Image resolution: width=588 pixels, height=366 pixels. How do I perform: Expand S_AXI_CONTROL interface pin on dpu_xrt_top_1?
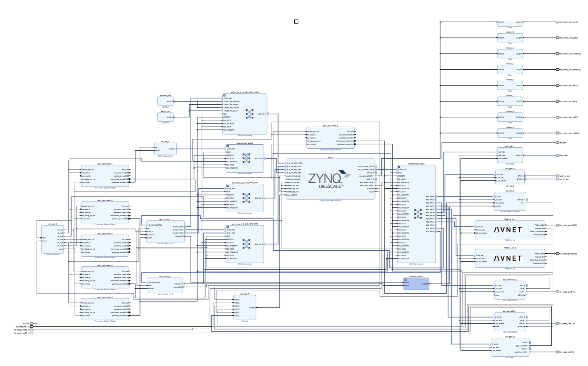[148, 225]
